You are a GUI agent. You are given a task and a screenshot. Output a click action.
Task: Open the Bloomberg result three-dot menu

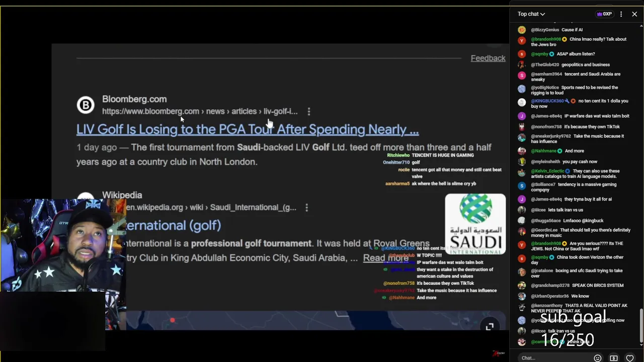(309, 112)
